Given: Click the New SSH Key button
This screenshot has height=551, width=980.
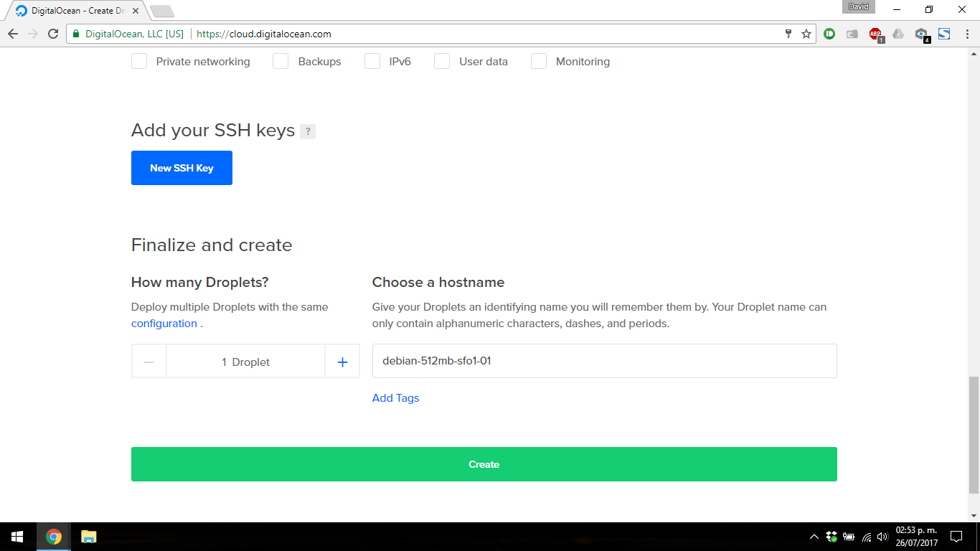Looking at the screenshot, I should click(x=182, y=168).
